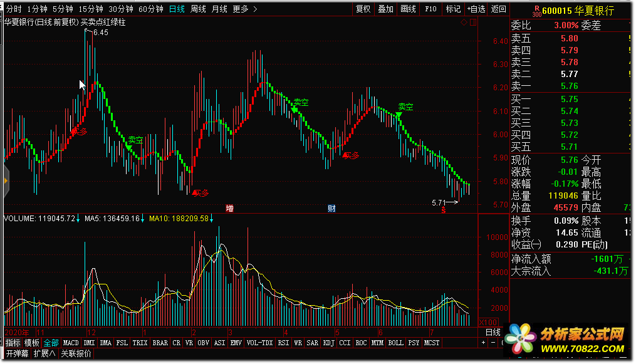Click the split-panel icon above the chart
The height and width of the screenshot is (364, 636).
point(473,23)
